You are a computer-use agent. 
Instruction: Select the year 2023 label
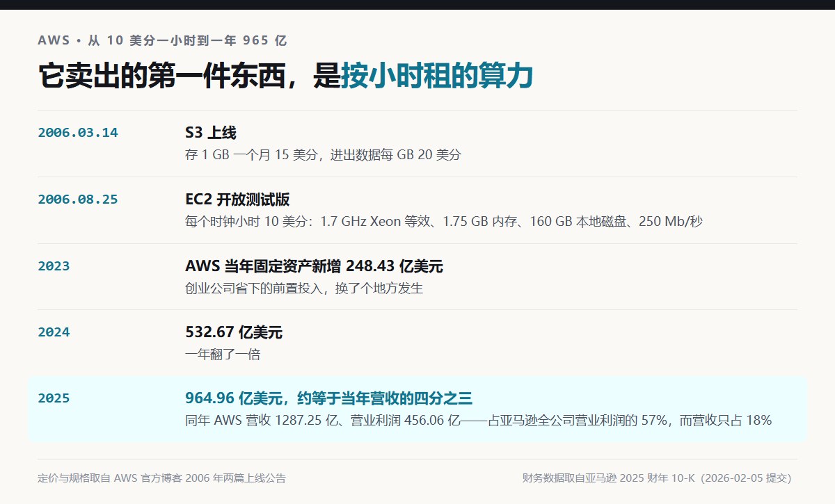(x=54, y=266)
